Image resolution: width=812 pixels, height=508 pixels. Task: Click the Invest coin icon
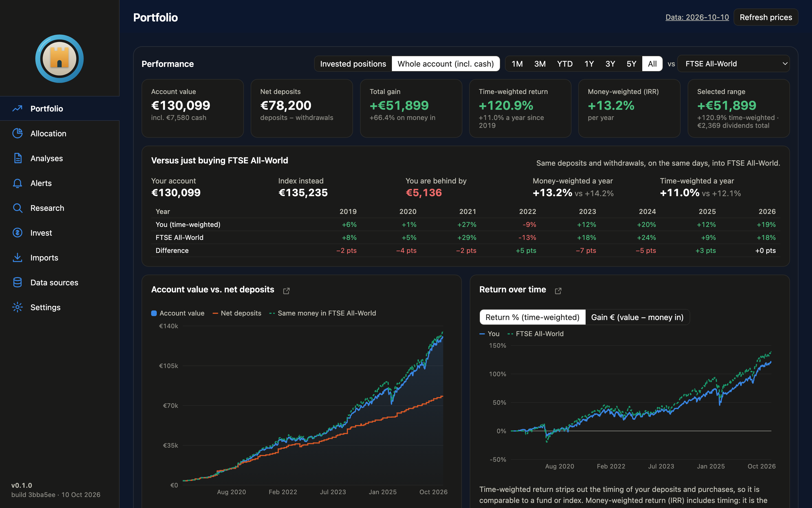tap(17, 233)
